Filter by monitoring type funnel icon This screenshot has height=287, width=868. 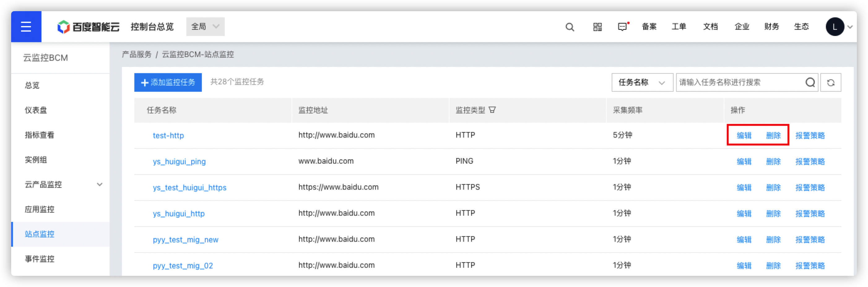(x=492, y=110)
